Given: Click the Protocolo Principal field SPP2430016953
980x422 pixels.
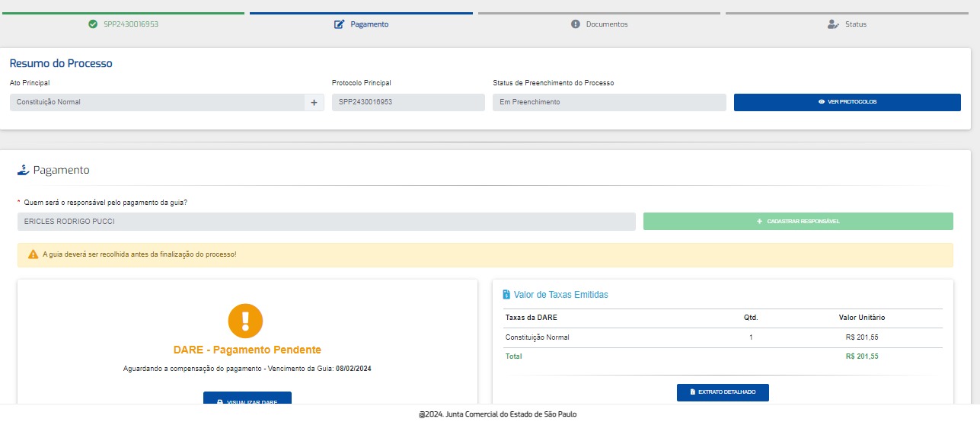Looking at the screenshot, I should coord(408,102).
